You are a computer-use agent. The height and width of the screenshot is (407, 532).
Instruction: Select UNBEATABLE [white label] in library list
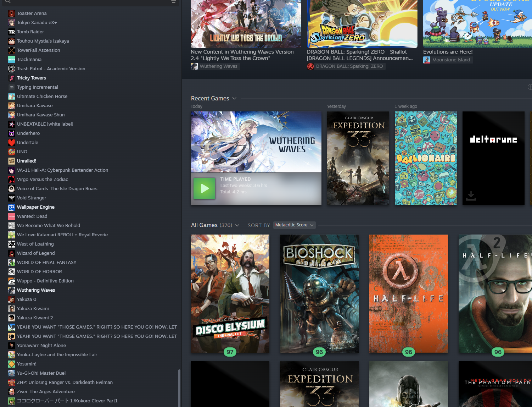pos(45,124)
